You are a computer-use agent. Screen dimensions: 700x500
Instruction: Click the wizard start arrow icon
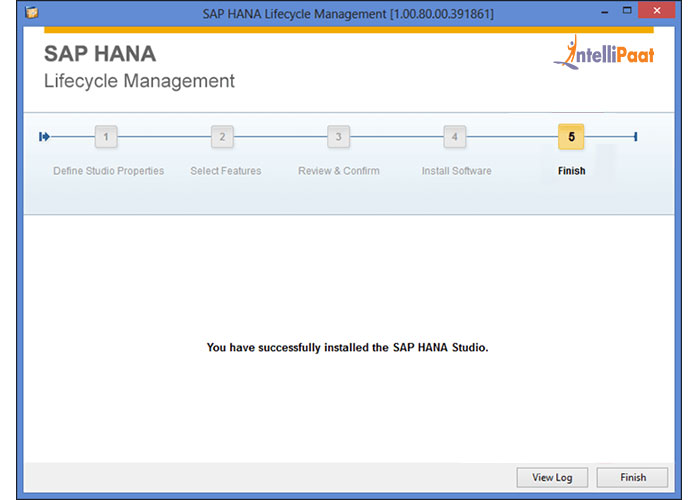point(44,137)
